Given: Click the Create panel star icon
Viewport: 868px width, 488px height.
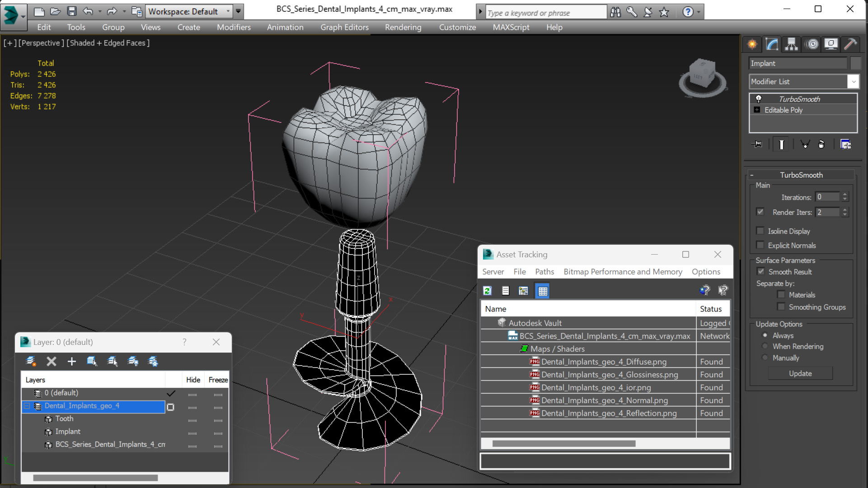Looking at the screenshot, I should tap(752, 44).
